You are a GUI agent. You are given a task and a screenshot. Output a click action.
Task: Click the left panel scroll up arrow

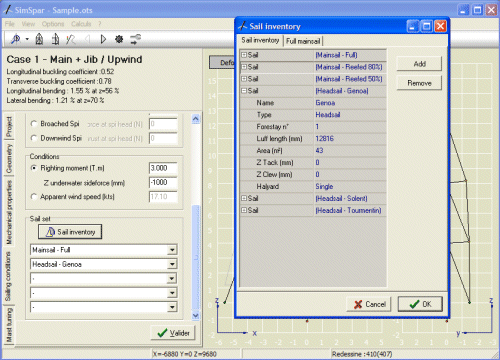point(196,119)
